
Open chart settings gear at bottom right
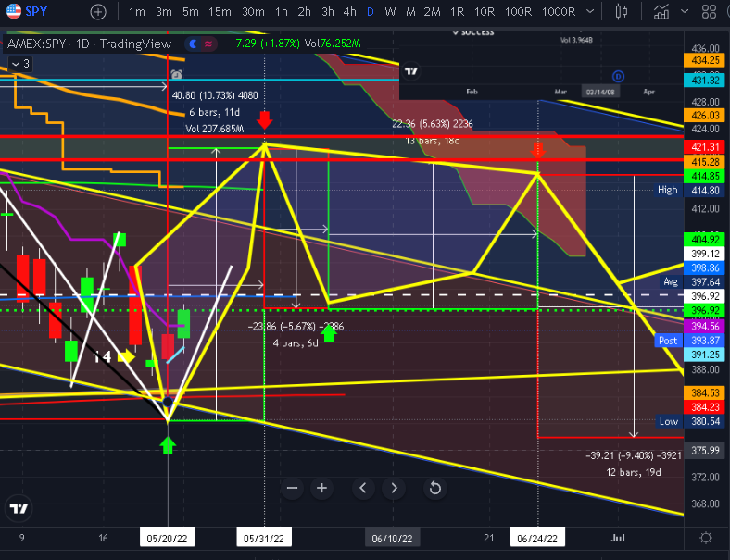coord(706,538)
